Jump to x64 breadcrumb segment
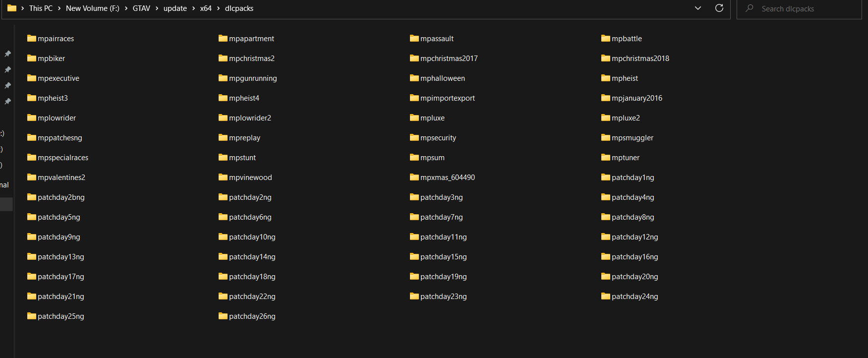The image size is (868, 358). [x=206, y=8]
